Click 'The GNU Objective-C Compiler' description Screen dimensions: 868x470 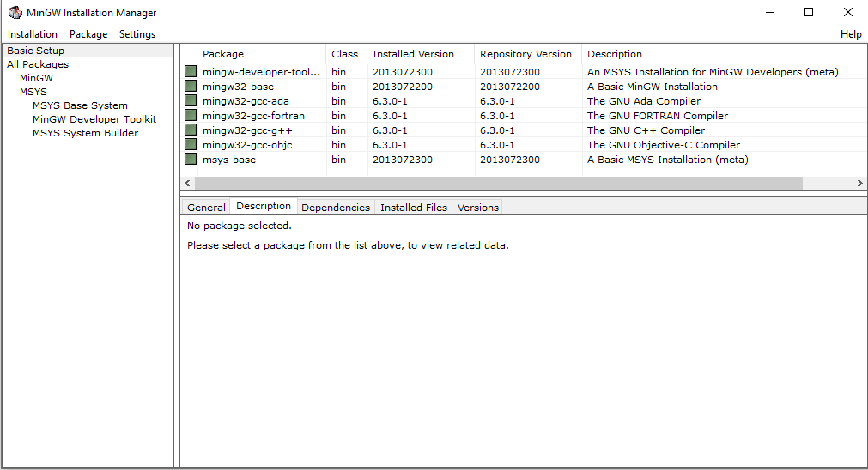tap(664, 145)
